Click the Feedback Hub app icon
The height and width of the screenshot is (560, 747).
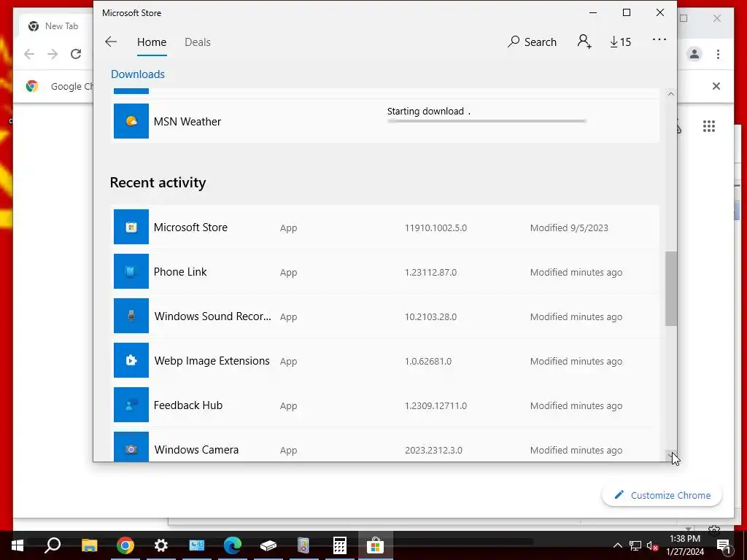pyautogui.click(x=131, y=405)
